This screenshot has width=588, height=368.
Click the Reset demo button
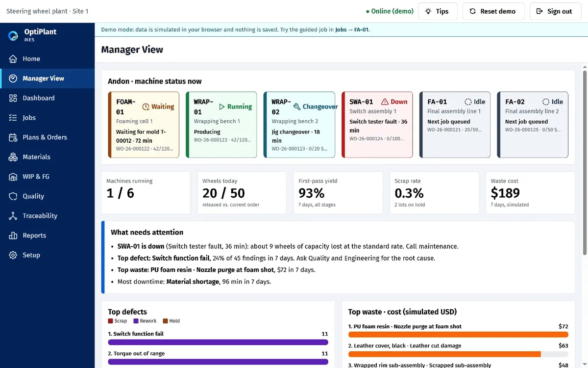click(493, 11)
